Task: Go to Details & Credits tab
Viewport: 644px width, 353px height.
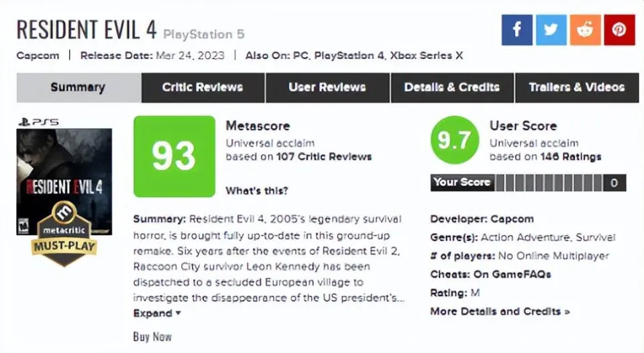Action: [x=451, y=87]
